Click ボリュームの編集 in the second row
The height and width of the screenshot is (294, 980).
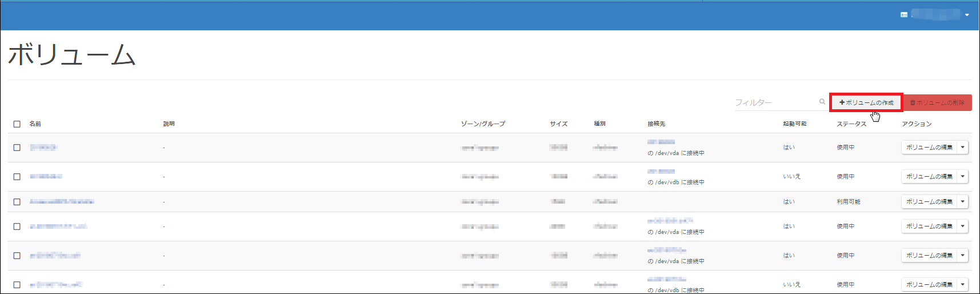[x=929, y=177]
